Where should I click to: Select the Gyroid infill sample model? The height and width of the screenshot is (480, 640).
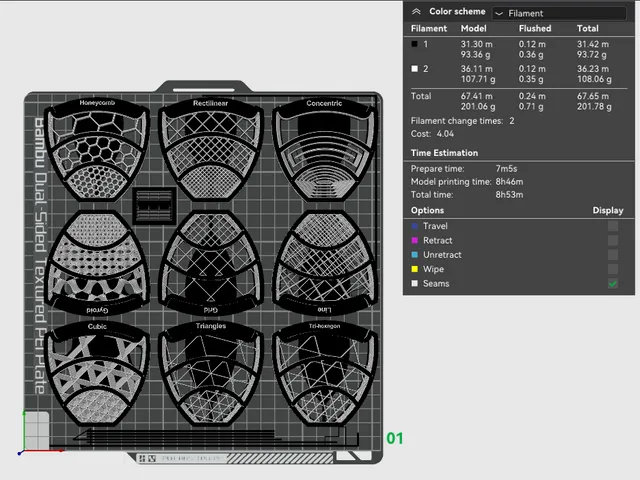pyautogui.click(x=97, y=263)
